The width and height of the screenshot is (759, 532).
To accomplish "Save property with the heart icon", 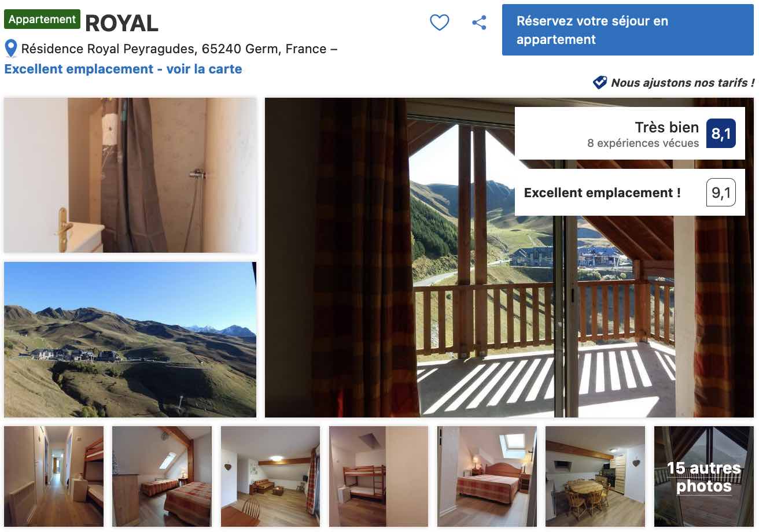I will tap(440, 23).
